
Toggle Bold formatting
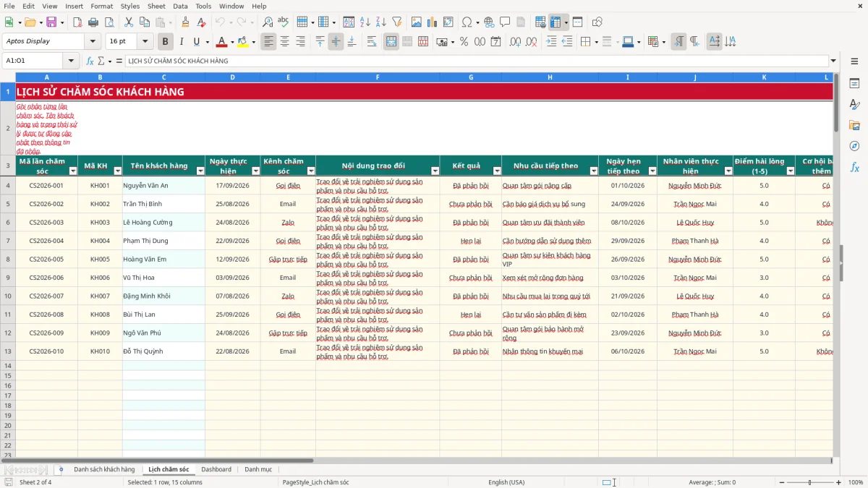(165, 42)
